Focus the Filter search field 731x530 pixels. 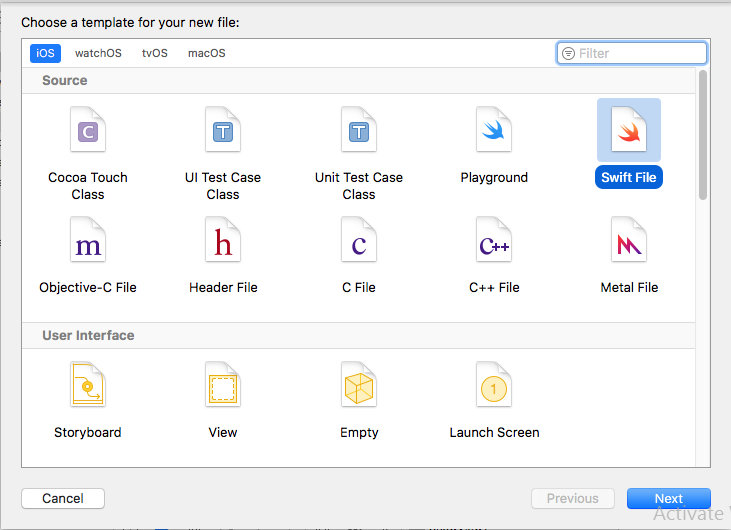point(632,54)
